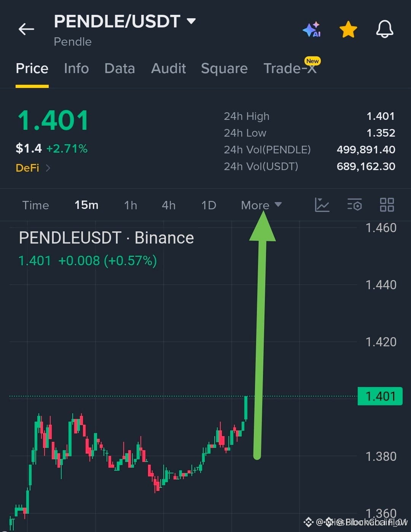Screen dimensions: 411x532
Task: Click the +0.008 (+0.57%) chart change text
Action: pos(107,261)
